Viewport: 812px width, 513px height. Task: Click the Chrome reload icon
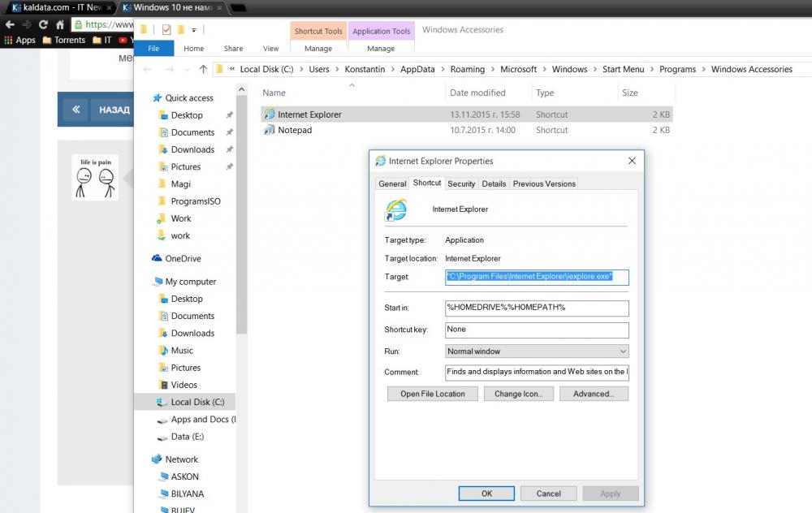point(44,24)
